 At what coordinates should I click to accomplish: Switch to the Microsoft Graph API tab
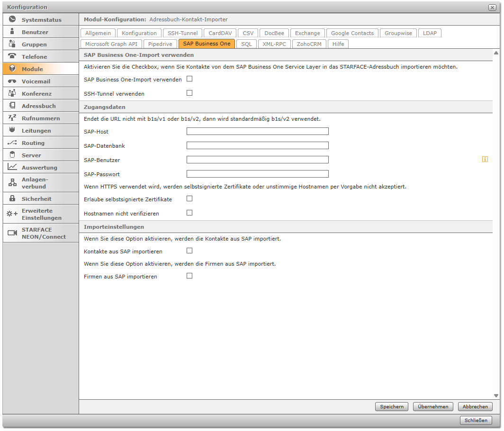tap(111, 44)
